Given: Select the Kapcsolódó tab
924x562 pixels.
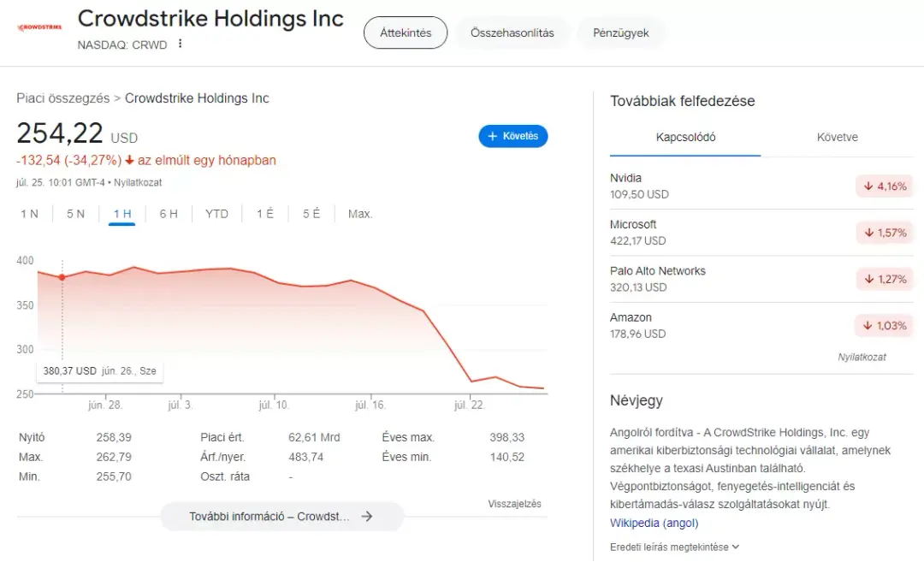Looking at the screenshot, I should click(x=685, y=137).
